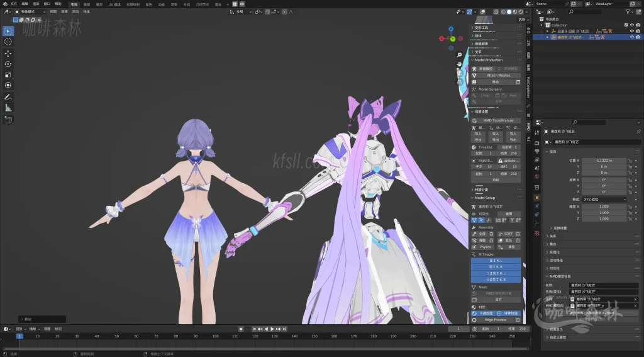
Task: Play animation in reverse
Action: (266, 329)
